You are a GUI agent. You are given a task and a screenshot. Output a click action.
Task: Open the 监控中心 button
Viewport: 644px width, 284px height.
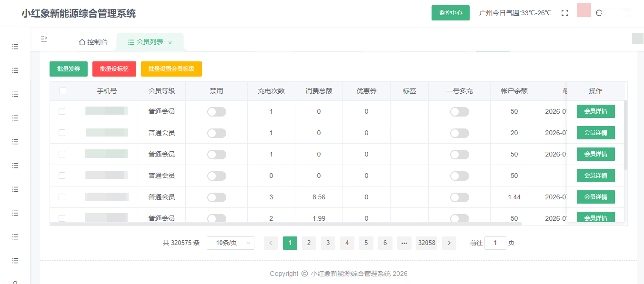coord(451,13)
